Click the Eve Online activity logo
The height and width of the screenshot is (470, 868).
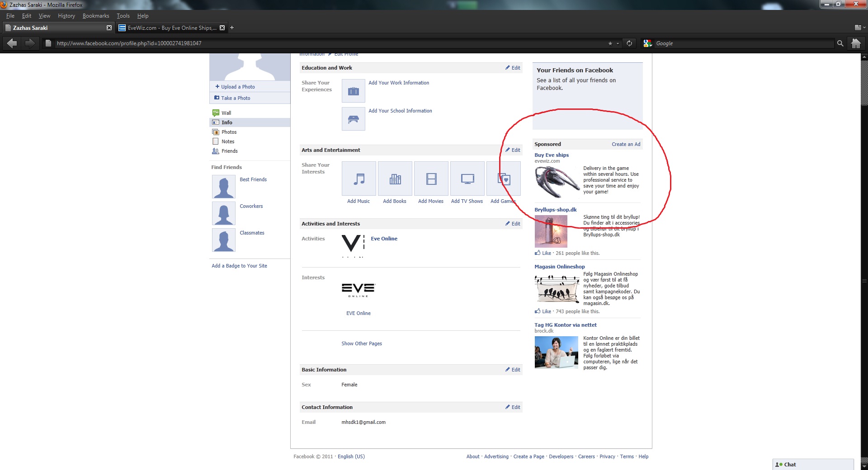pos(353,245)
